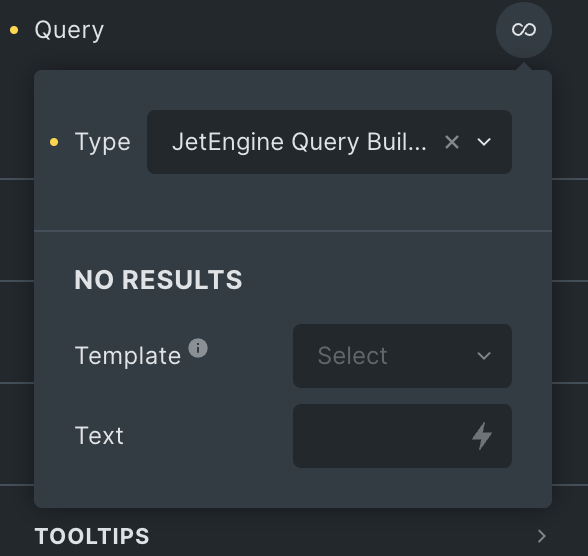Click the Template label
588x556 pixels.
pyautogui.click(x=128, y=356)
